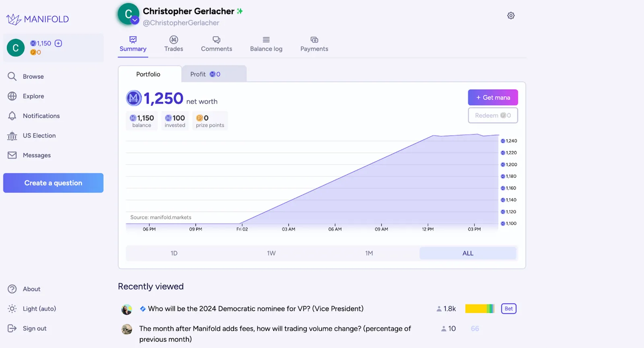The width and height of the screenshot is (644, 348).
Task: Open Notifications via the bell icon
Action: (x=12, y=116)
